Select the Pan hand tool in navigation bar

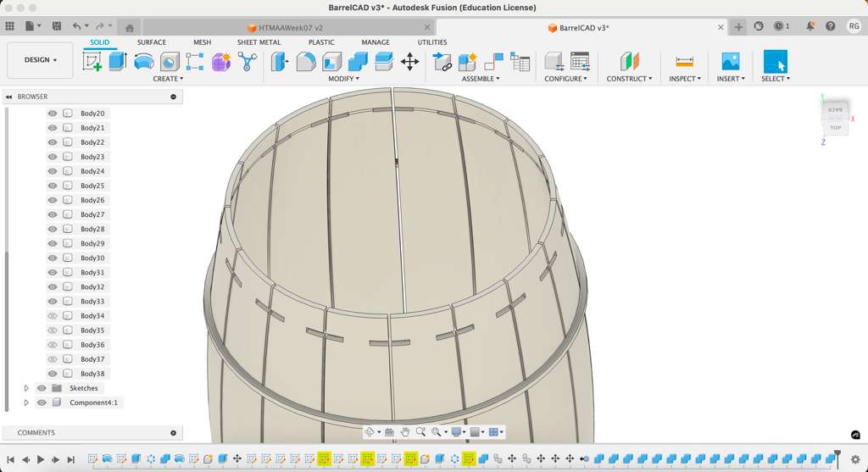(405, 432)
